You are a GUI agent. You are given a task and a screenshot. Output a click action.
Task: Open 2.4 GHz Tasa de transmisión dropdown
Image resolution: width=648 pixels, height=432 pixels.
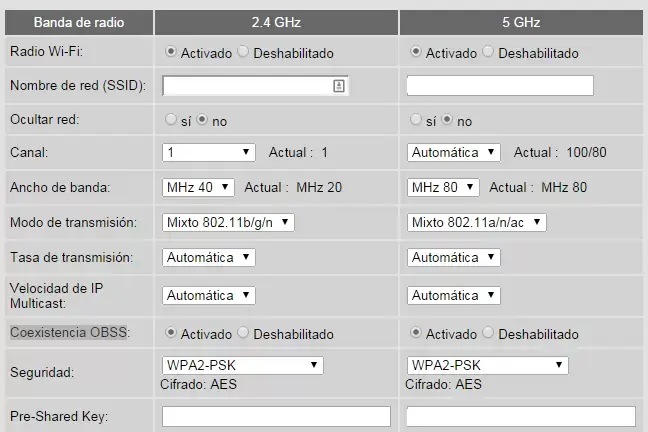click(209, 257)
